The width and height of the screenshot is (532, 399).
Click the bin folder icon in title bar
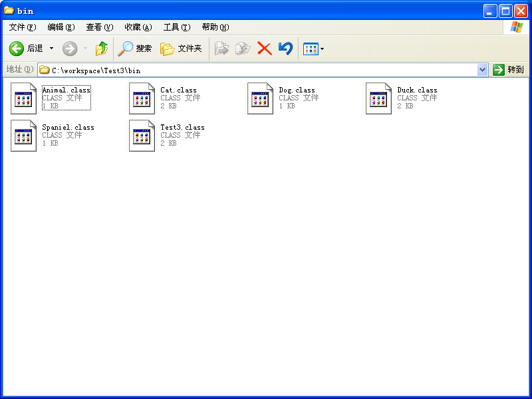[x=9, y=11]
